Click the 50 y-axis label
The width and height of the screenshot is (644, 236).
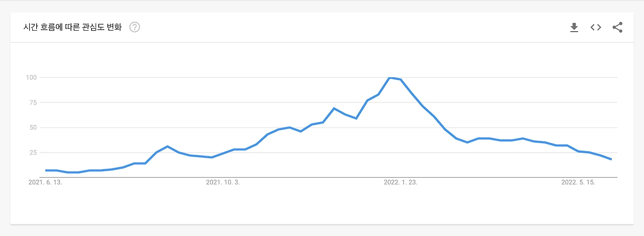point(33,128)
